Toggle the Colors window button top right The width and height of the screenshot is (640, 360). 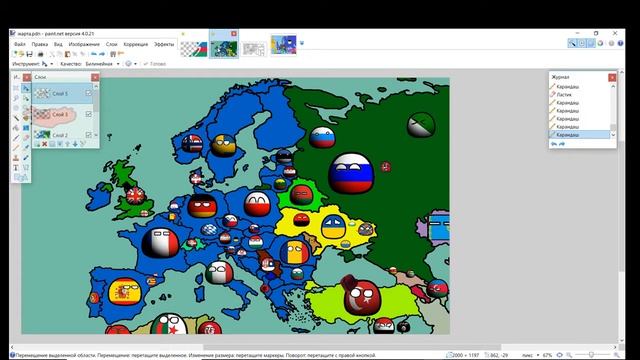[600, 43]
